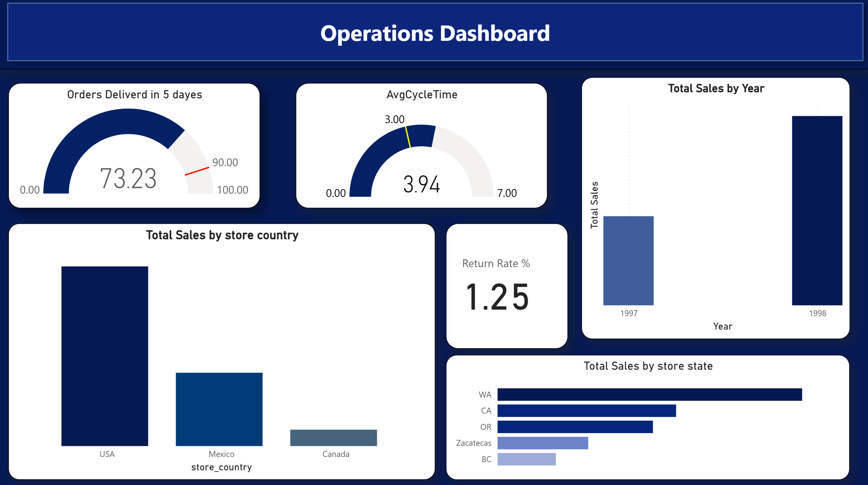Screen dimensions: 868x485
Task: Click the 90.00 target label on delivery gauge
Action: [225, 162]
